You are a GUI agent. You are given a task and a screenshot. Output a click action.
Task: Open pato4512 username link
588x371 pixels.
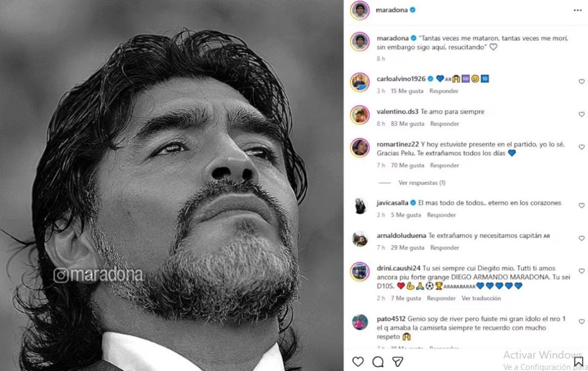click(391, 319)
